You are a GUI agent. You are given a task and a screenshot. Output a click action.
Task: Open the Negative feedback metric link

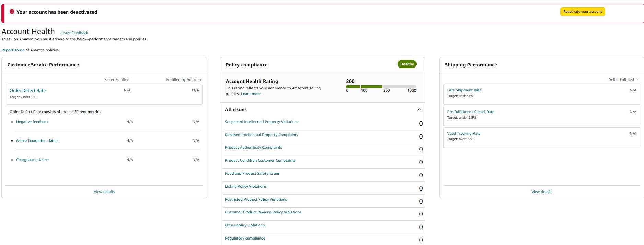[32, 122]
